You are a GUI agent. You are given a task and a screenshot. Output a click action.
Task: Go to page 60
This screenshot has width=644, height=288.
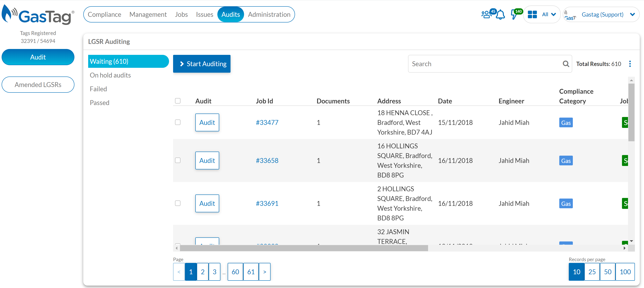(x=235, y=272)
